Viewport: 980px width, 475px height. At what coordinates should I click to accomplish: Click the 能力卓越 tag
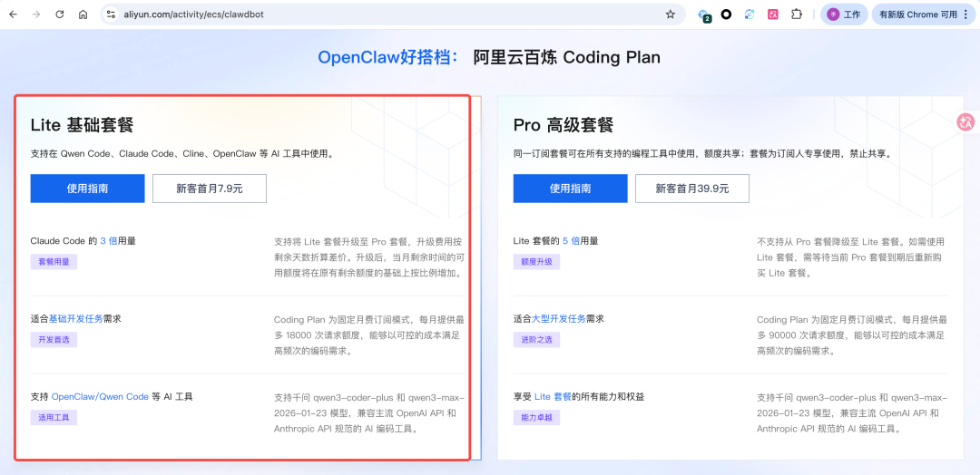click(x=536, y=418)
